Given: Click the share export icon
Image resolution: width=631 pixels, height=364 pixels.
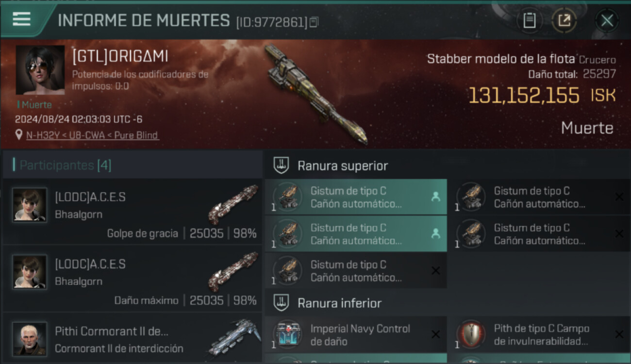Looking at the screenshot, I should (564, 20).
